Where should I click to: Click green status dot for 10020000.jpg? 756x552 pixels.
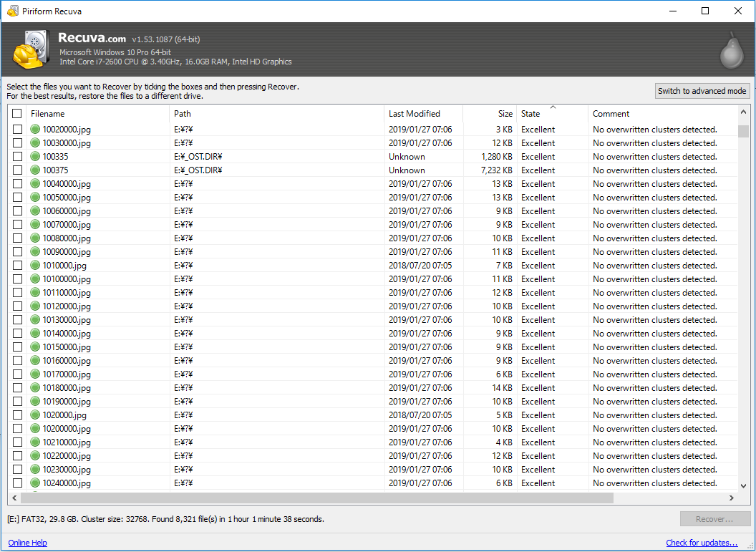35,129
